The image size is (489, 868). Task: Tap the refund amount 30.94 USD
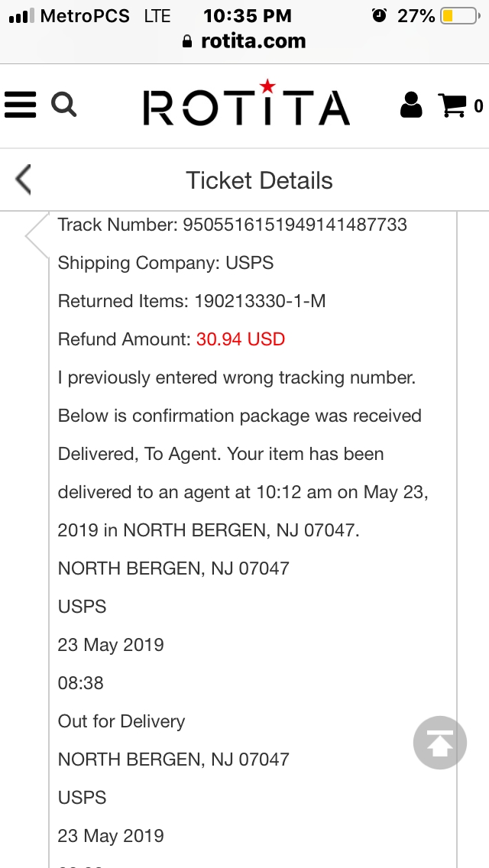(x=241, y=339)
